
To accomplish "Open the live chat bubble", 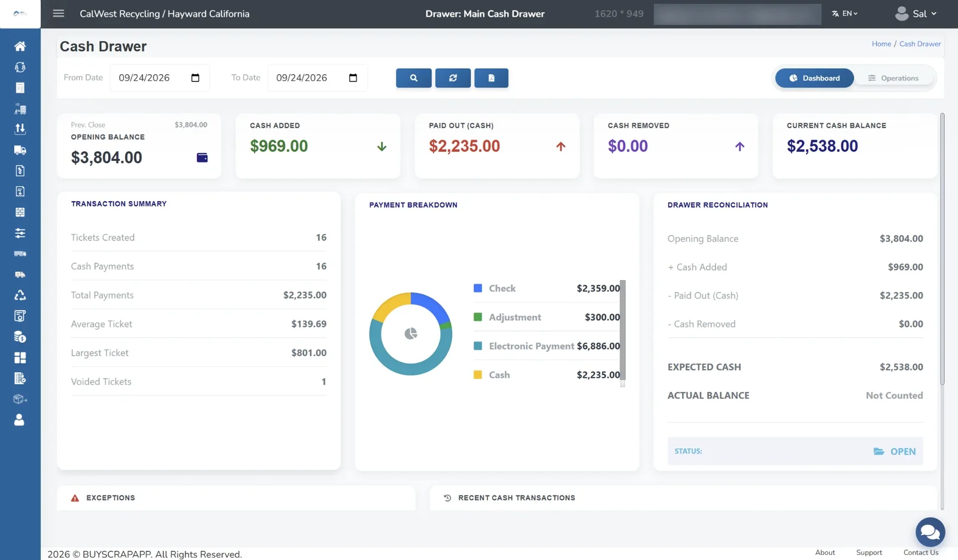I will (x=930, y=532).
